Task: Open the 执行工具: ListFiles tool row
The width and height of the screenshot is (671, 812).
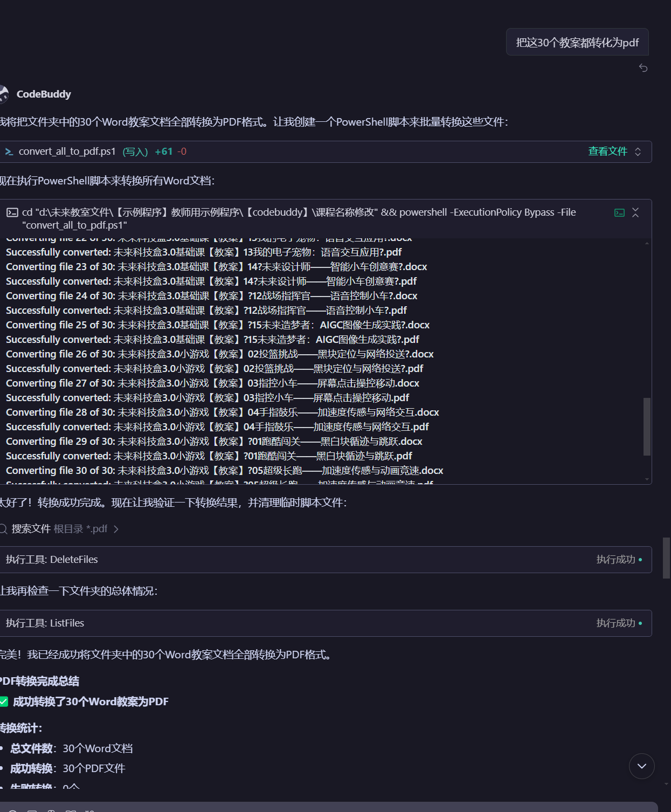Action: [45, 623]
